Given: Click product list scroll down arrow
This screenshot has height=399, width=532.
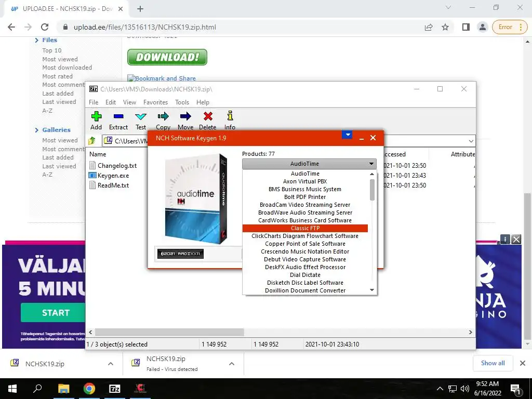Looking at the screenshot, I should pos(372,290).
